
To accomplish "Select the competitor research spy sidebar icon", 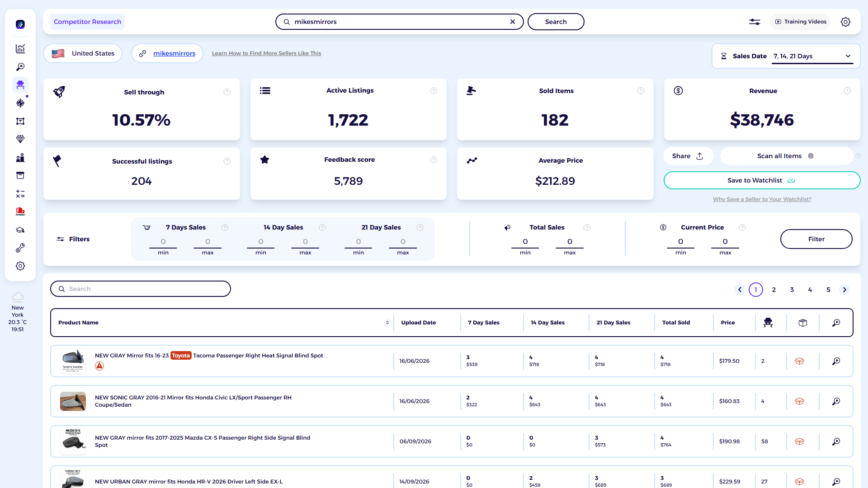I will 20,85.
